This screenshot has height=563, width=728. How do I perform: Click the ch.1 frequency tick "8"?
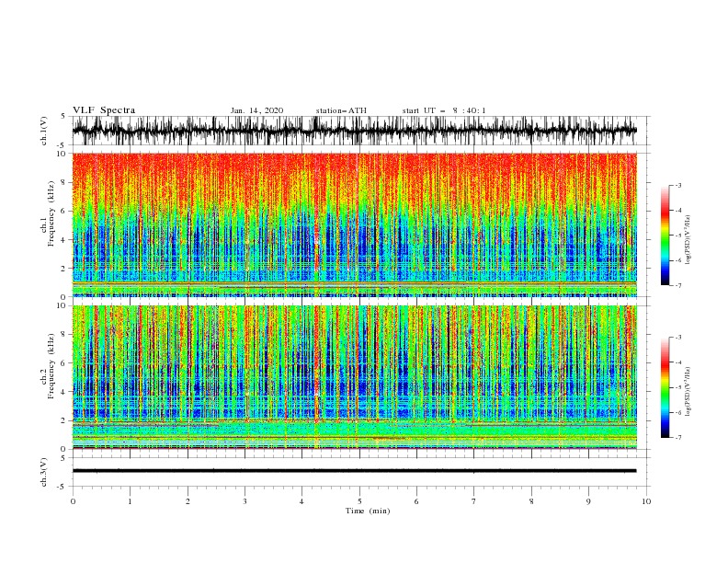pos(64,182)
